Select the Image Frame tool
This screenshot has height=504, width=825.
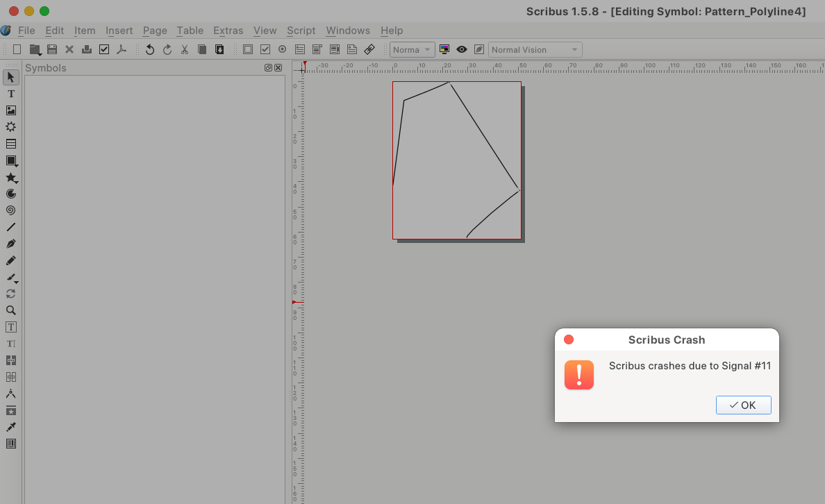coord(11,110)
